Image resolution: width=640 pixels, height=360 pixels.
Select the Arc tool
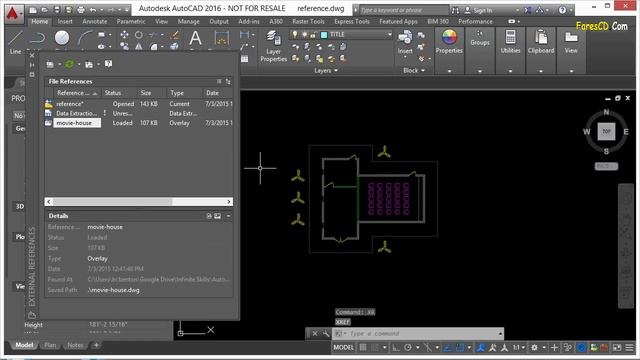coord(85,38)
